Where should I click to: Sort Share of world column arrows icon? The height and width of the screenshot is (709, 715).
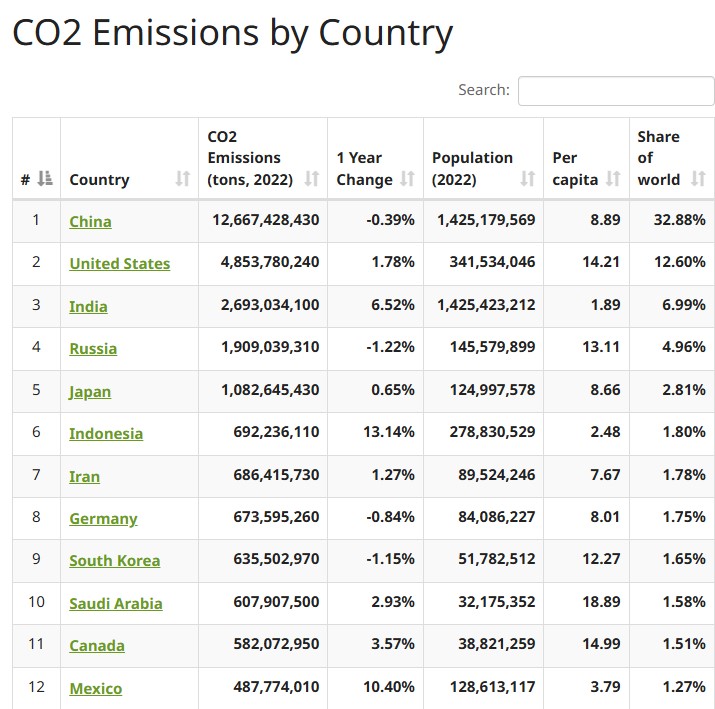pyautogui.click(x=698, y=178)
